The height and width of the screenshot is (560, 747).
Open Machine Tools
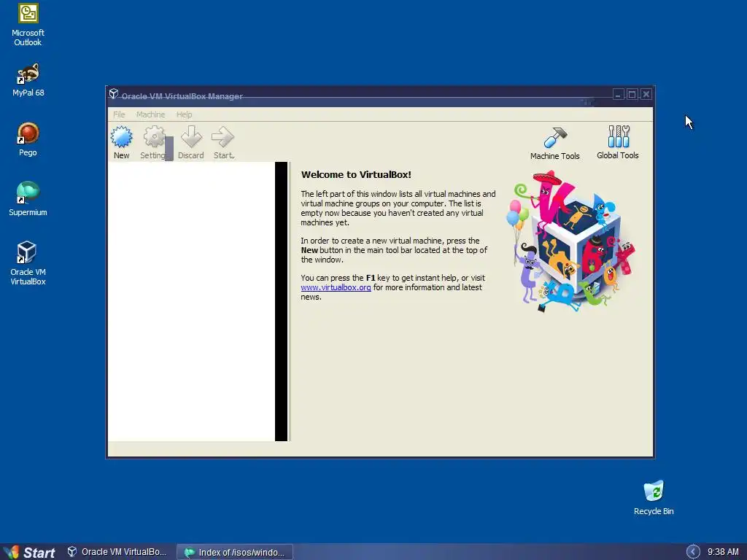click(x=555, y=143)
